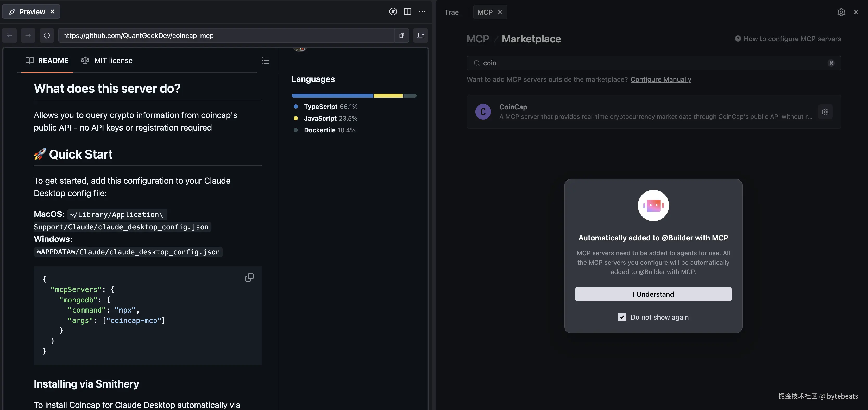Close the MCP tab
The image size is (868, 410).
point(500,12)
